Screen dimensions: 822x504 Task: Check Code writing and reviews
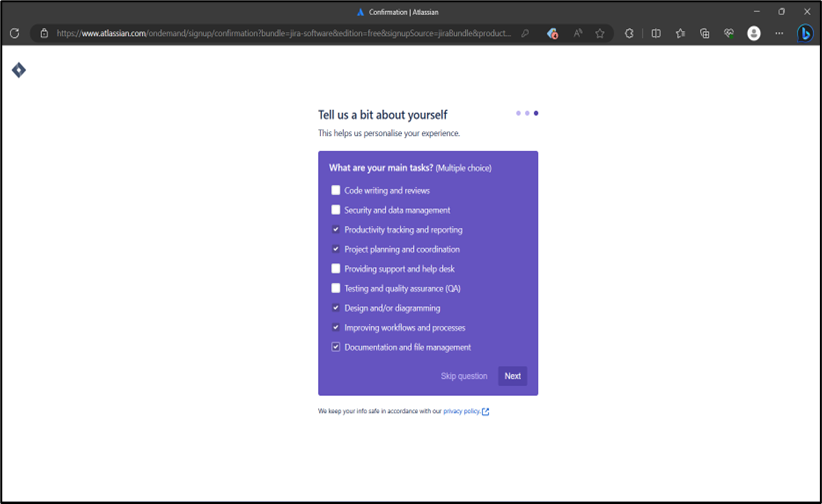pyautogui.click(x=336, y=190)
